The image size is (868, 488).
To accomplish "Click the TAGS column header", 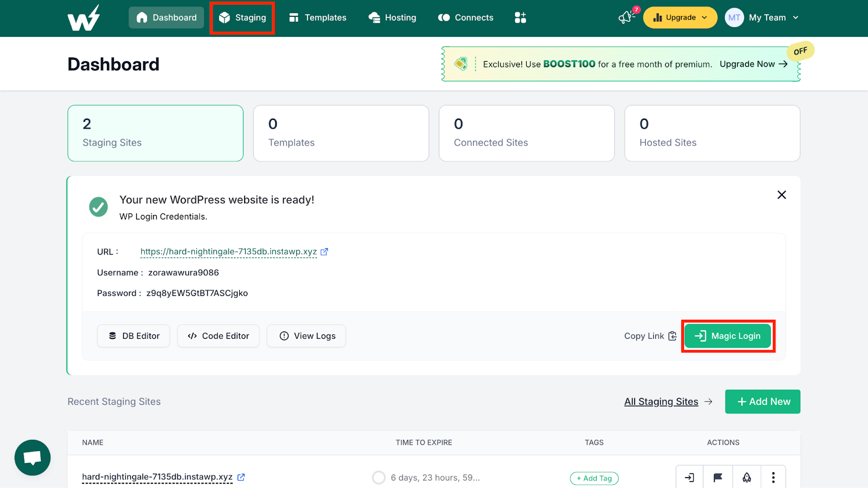I will [594, 442].
